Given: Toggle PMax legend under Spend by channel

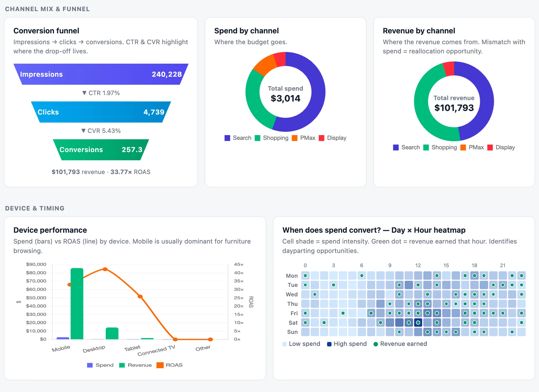Looking at the screenshot, I should [x=303, y=138].
